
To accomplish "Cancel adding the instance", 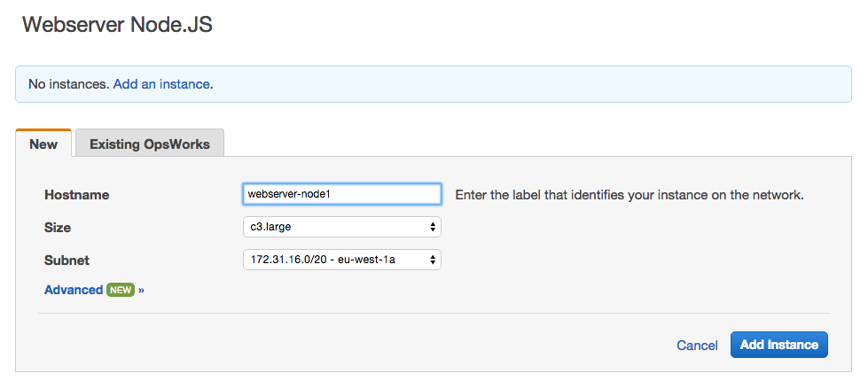I will (x=697, y=346).
